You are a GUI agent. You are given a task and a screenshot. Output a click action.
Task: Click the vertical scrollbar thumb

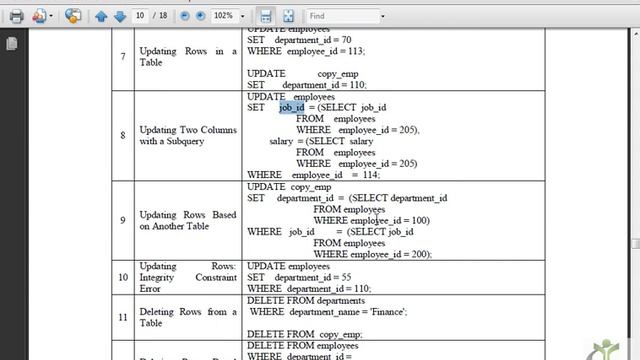pos(636,244)
